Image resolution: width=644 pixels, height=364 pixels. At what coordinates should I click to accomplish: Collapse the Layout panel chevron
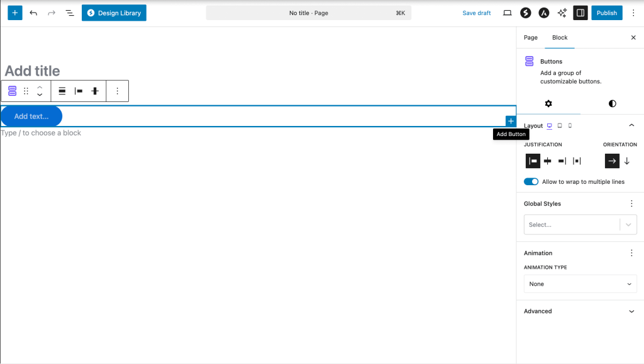click(631, 125)
